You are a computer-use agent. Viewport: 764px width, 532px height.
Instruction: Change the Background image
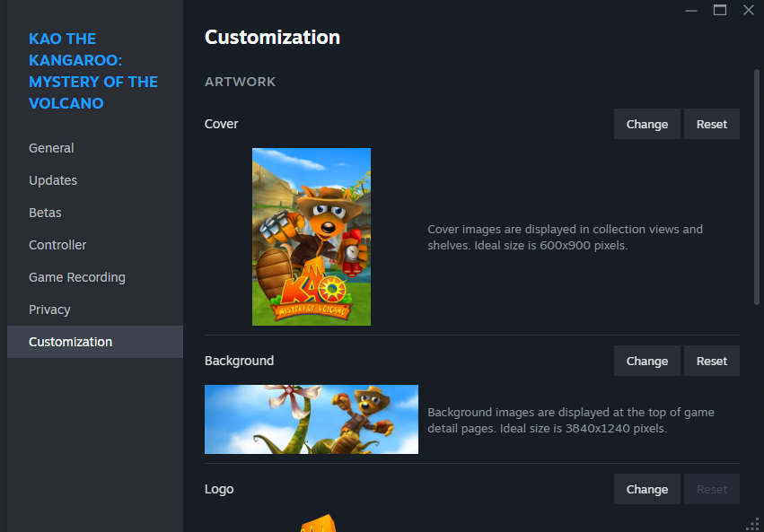646,361
